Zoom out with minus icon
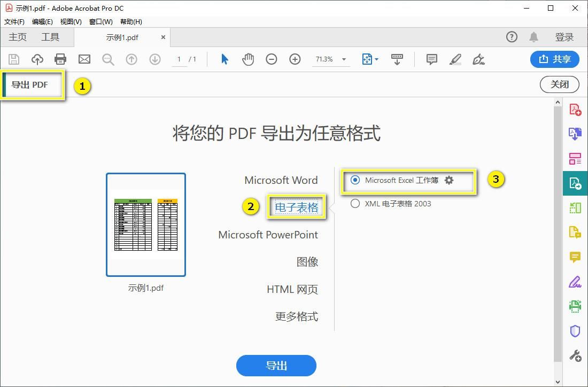 [x=272, y=59]
